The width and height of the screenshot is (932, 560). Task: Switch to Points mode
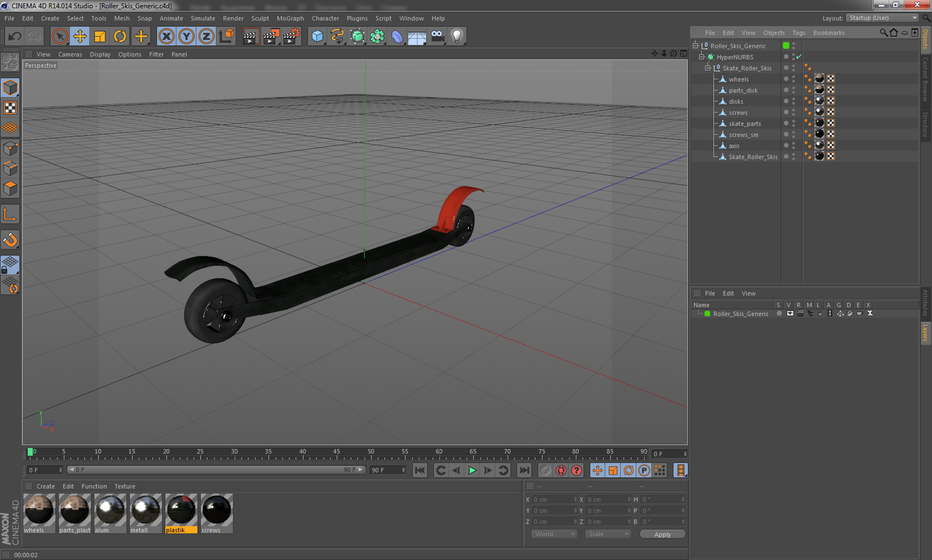coord(10,149)
